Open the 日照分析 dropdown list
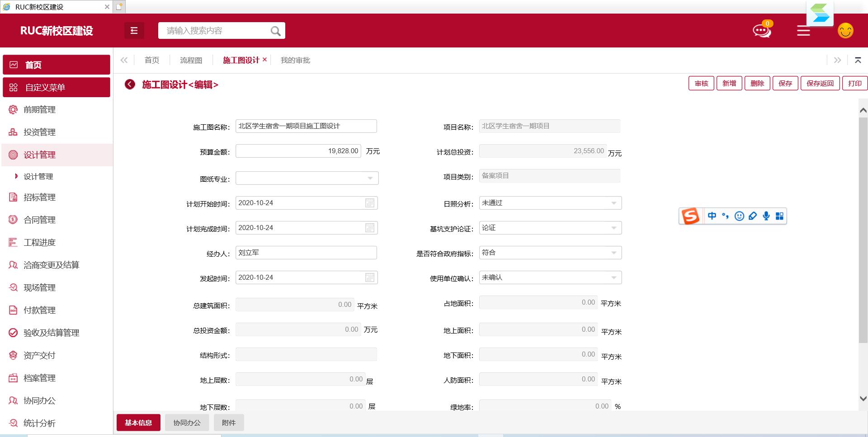 tap(613, 203)
